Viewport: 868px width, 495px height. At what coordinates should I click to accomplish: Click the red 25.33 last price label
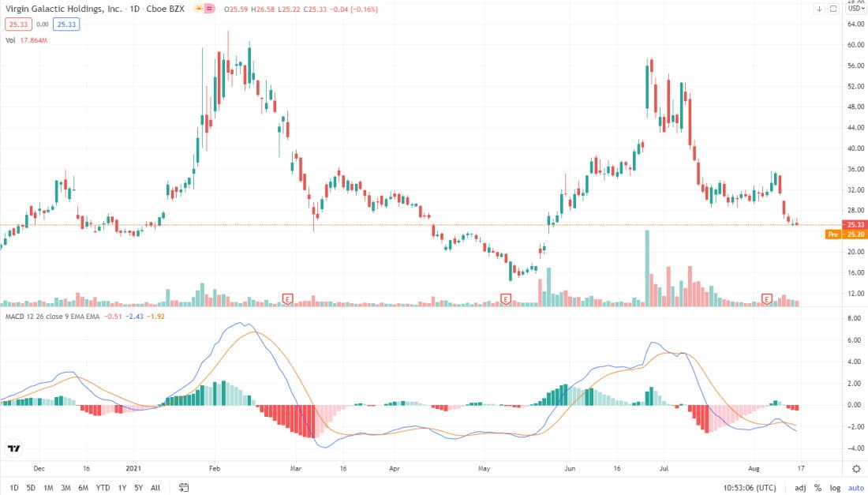pyautogui.click(x=854, y=225)
